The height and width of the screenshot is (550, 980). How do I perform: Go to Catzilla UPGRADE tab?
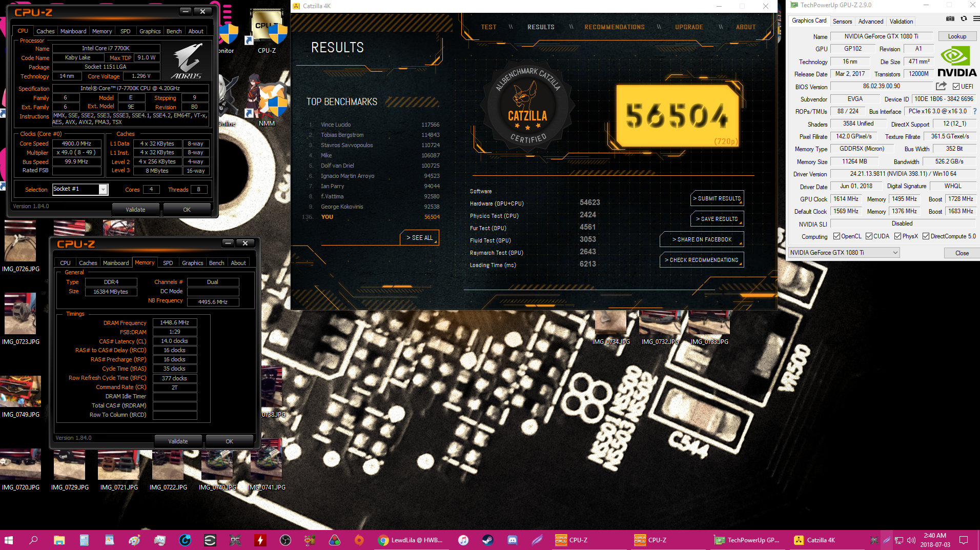[x=689, y=27]
